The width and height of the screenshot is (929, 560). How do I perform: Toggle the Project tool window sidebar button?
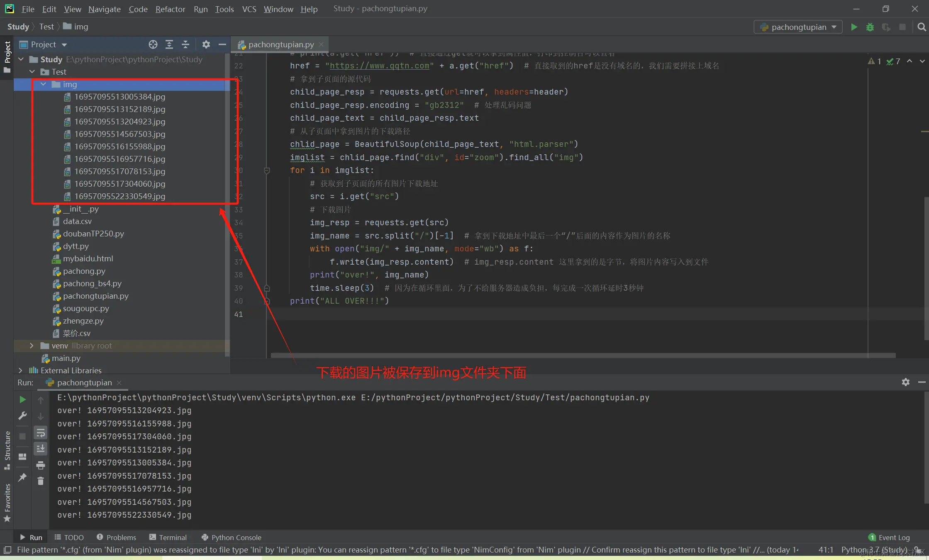(x=7, y=57)
